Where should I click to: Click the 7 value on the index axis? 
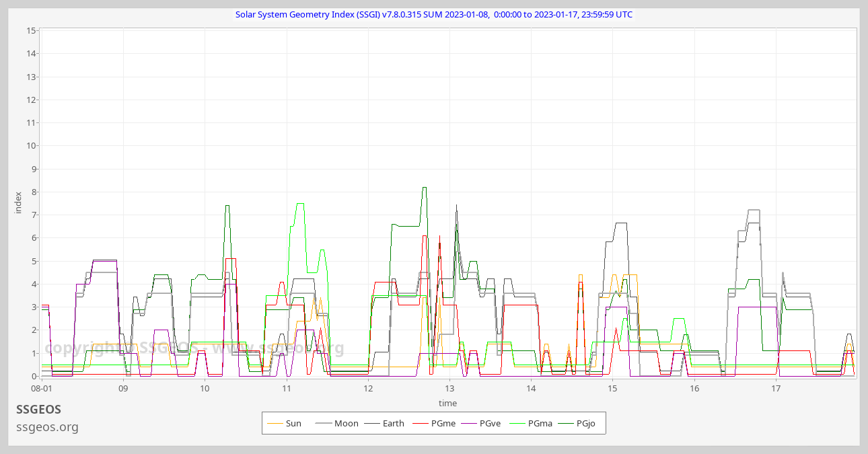[x=34, y=215]
